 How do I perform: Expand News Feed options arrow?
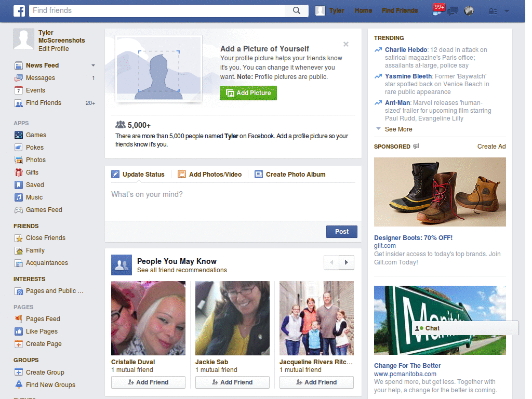[x=93, y=65]
